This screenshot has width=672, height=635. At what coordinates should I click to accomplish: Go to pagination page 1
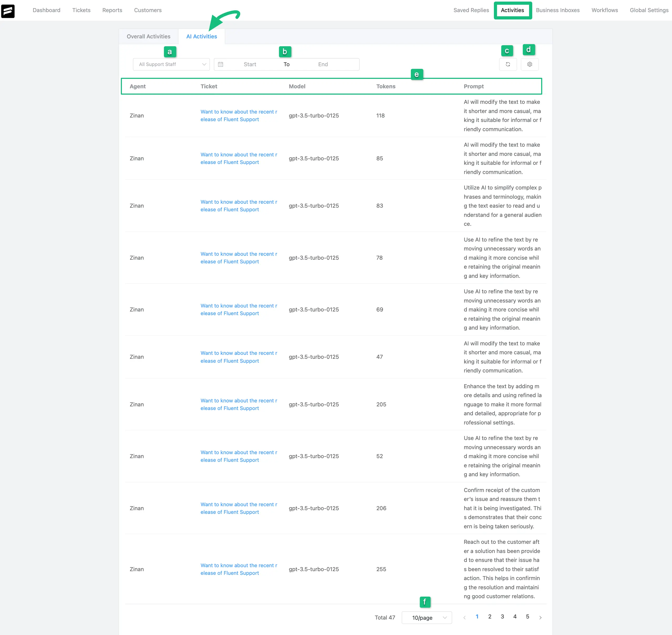[477, 617]
